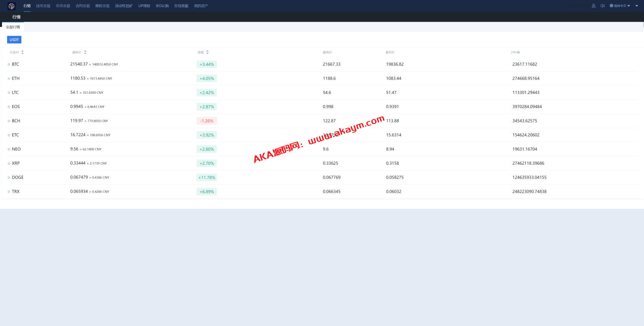644x326 pixels.
Task: Star the ETH trading pair
Action: point(9,79)
